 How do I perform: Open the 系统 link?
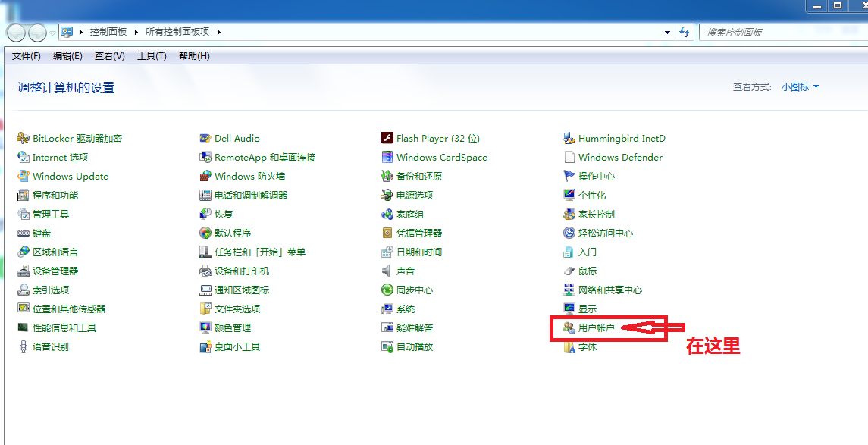click(x=406, y=309)
